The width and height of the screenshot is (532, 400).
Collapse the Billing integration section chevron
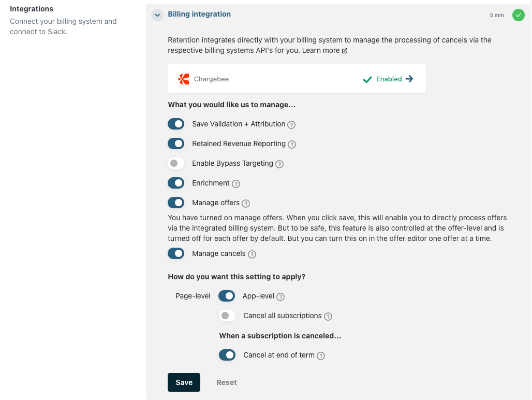(157, 15)
